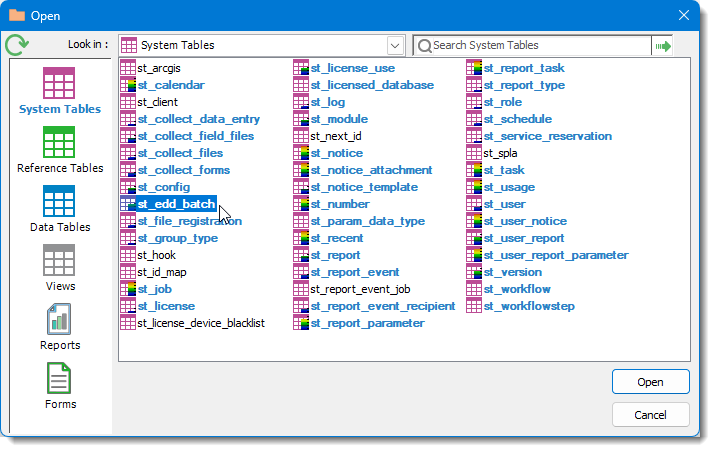
Task: Select st_module table
Action: (339, 119)
